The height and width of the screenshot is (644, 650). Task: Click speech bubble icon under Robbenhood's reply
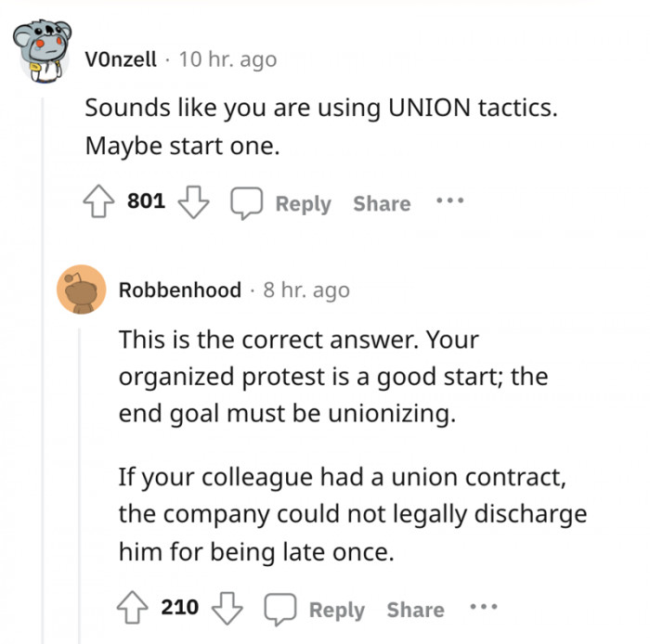[x=281, y=609]
